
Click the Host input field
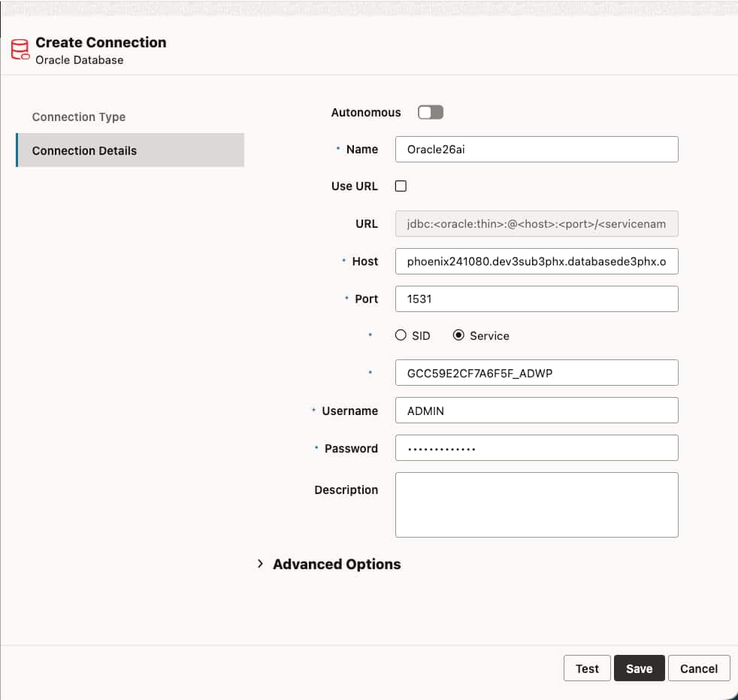[536, 261]
